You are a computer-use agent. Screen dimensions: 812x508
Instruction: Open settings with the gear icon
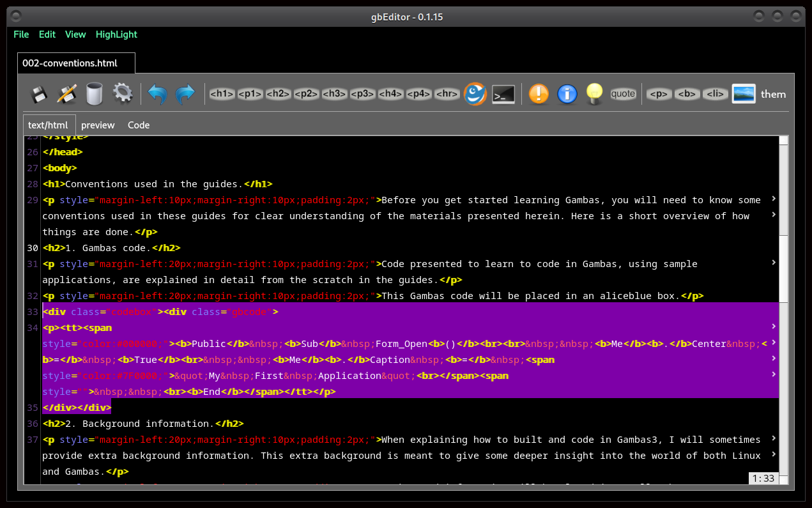point(123,94)
